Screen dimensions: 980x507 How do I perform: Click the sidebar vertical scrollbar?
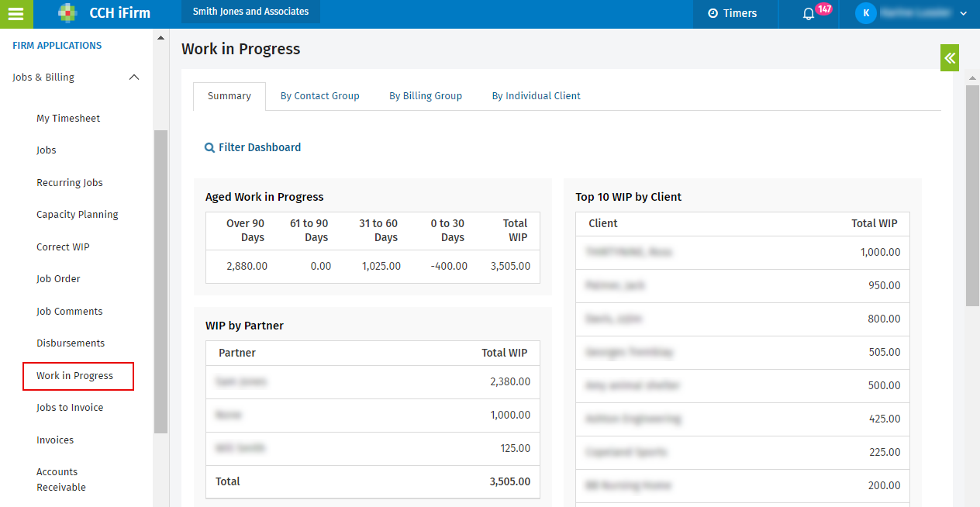pyautogui.click(x=160, y=281)
